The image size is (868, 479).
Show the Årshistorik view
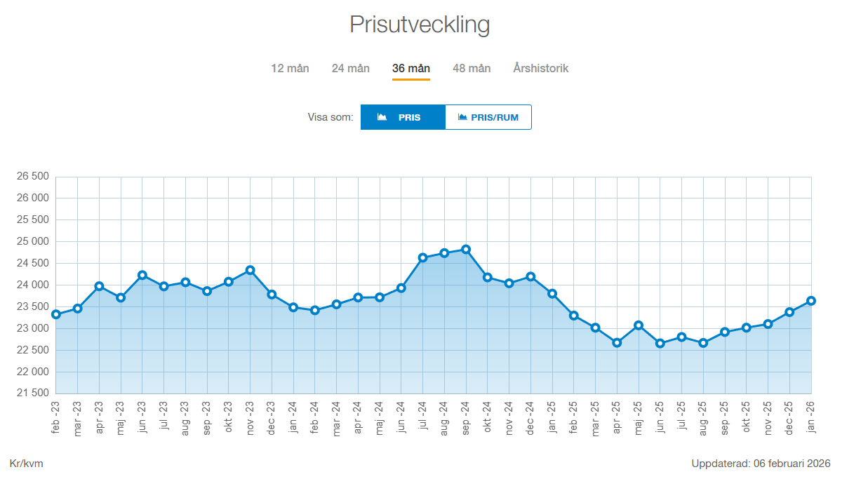tap(540, 68)
